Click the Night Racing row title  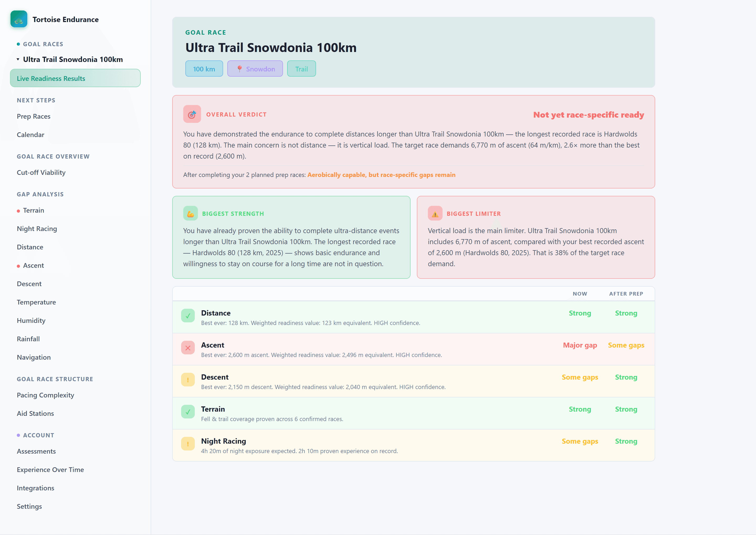coord(224,441)
